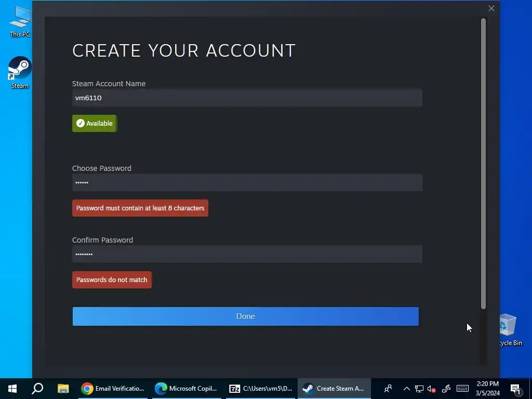Open taskbar Search magnifier

(37, 389)
